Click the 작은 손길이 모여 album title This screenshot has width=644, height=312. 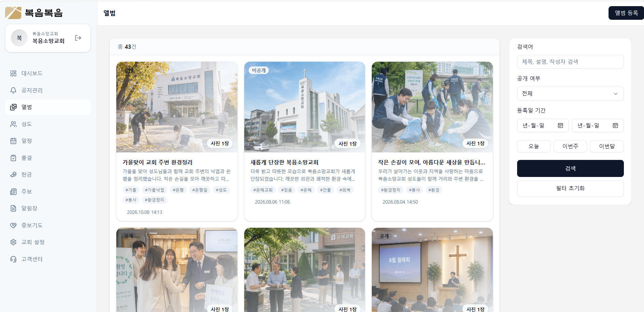[431, 162]
